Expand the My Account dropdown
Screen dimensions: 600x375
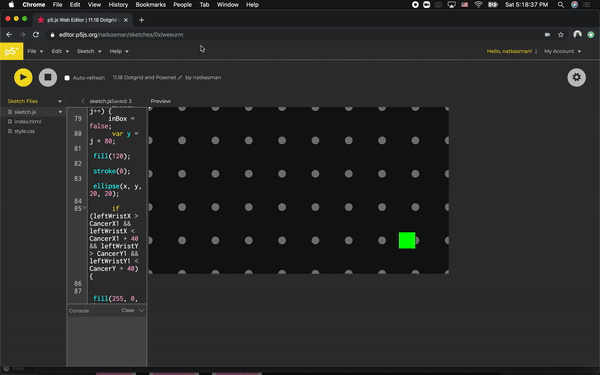[562, 51]
